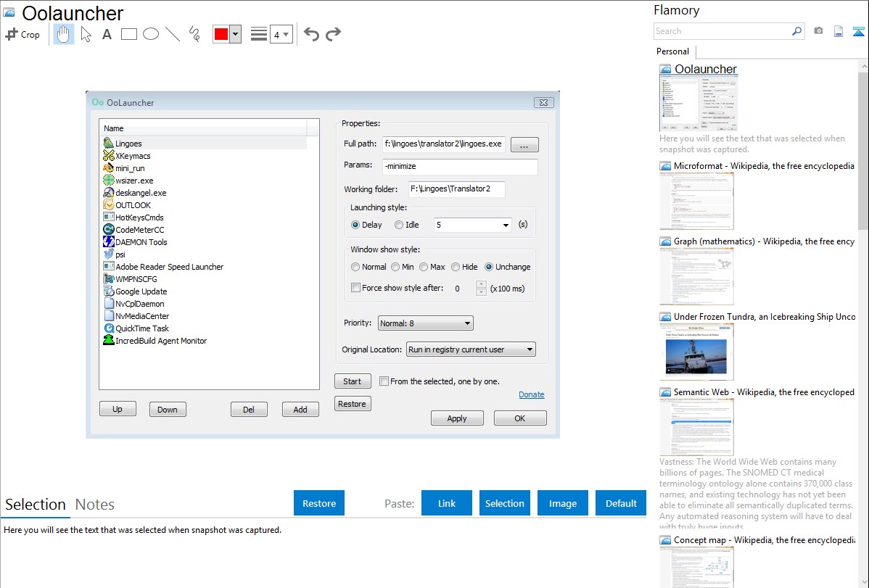Screen dimensions: 869x588
Task: Select wsizer.exe entry
Action: 128,181
